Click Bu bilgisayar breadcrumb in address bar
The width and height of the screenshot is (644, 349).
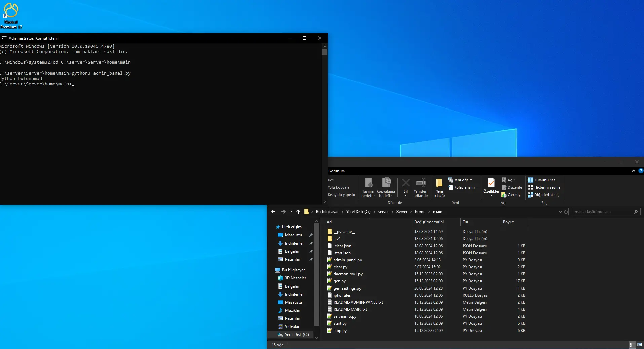point(327,212)
